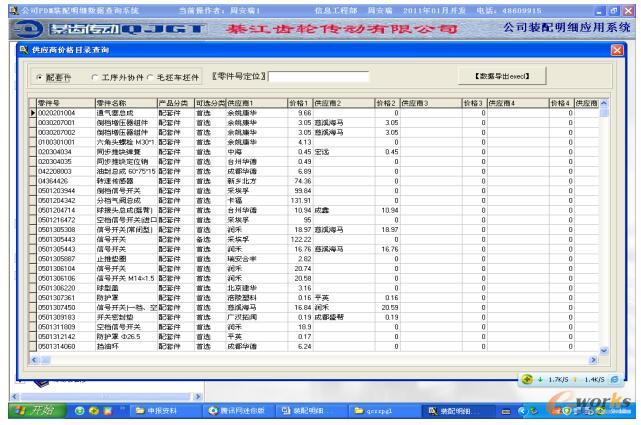Click the 零件号定位 search input field
The width and height of the screenshot is (641, 425).
click(320, 77)
